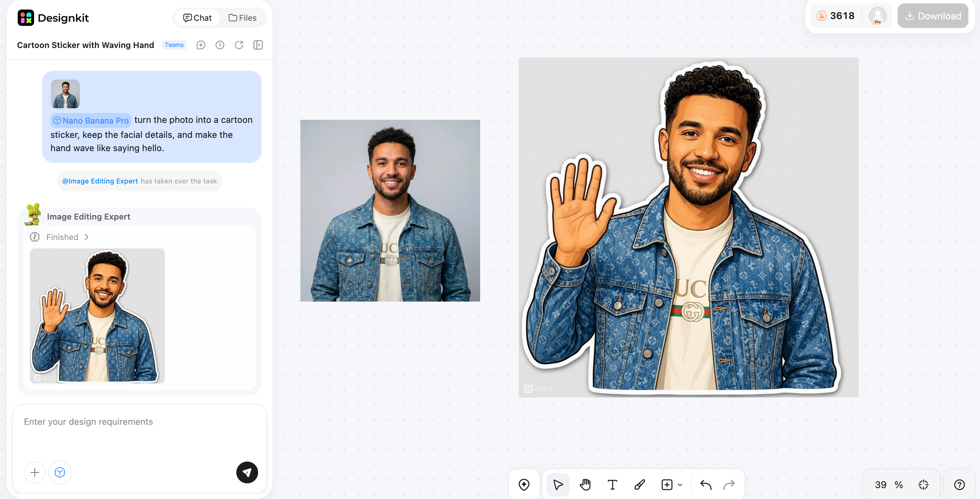Select the original photo on canvas

point(390,211)
